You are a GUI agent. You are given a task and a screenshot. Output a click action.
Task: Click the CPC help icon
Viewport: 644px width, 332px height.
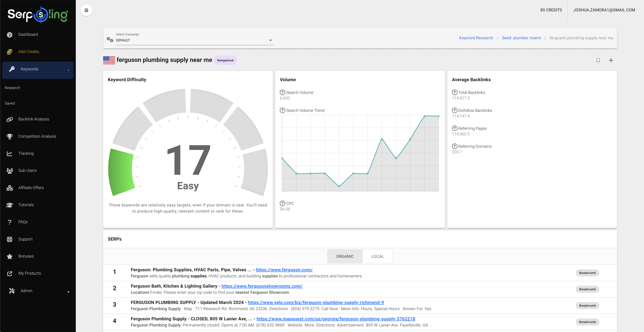(282, 203)
